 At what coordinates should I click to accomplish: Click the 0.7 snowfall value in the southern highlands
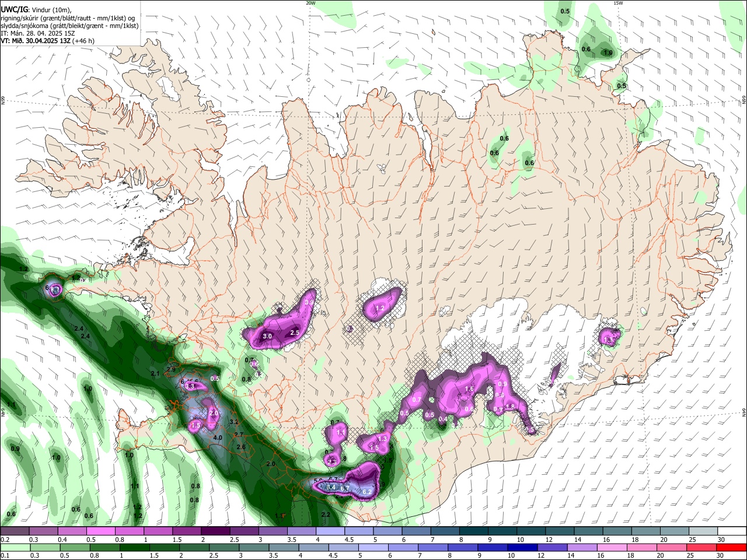click(x=417, y=400)
